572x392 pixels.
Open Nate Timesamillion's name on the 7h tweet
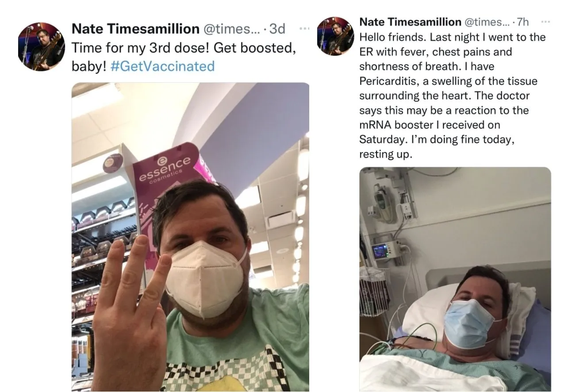410,22
